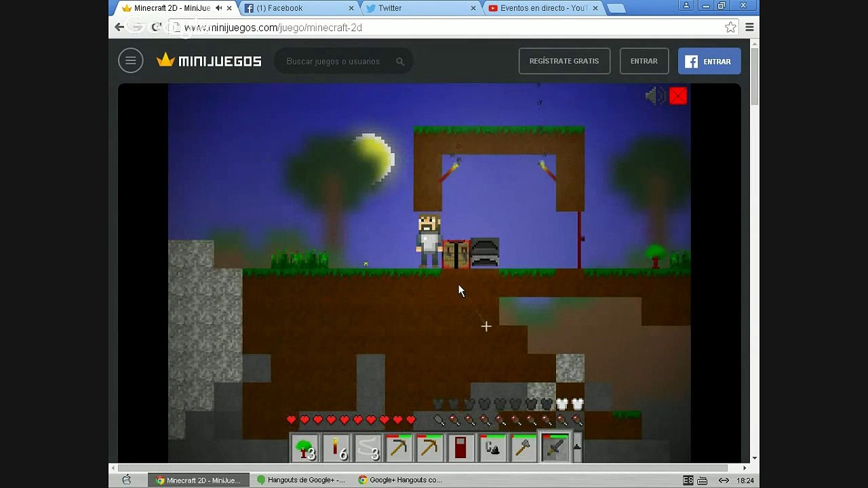Select the sapling slot in the hotbar

tap(305, 448)
